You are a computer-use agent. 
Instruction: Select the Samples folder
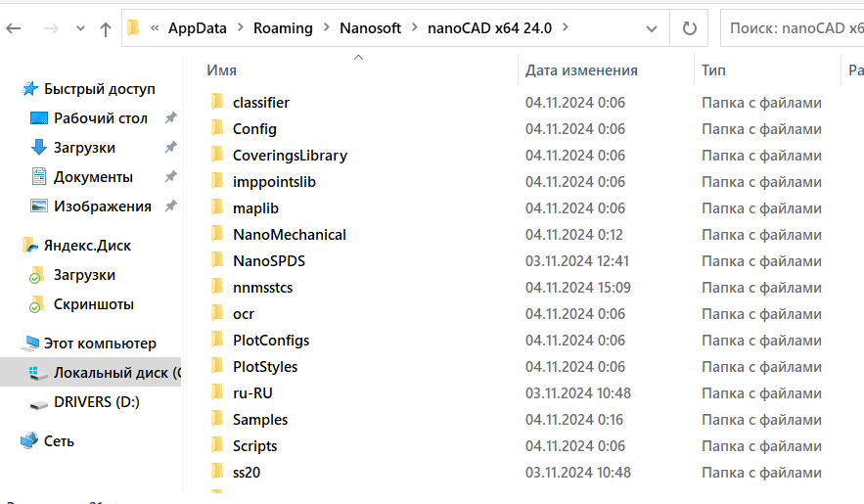click(x=260, y=420)
